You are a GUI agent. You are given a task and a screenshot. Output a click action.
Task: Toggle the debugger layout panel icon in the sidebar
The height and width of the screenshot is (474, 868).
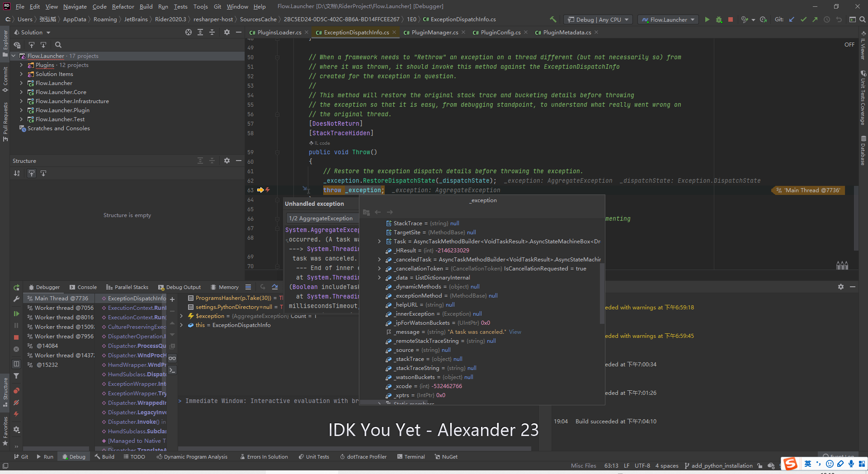click(16, 364)
